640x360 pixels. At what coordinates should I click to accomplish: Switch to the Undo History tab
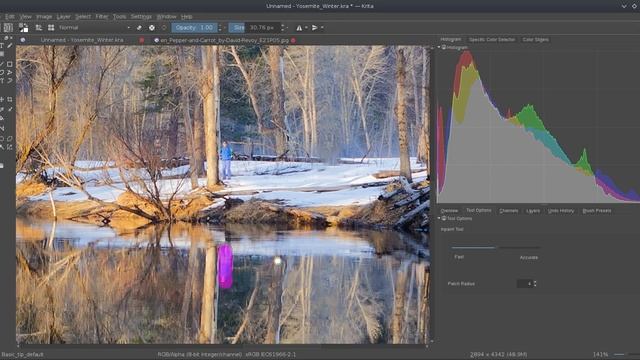(561, 211)
